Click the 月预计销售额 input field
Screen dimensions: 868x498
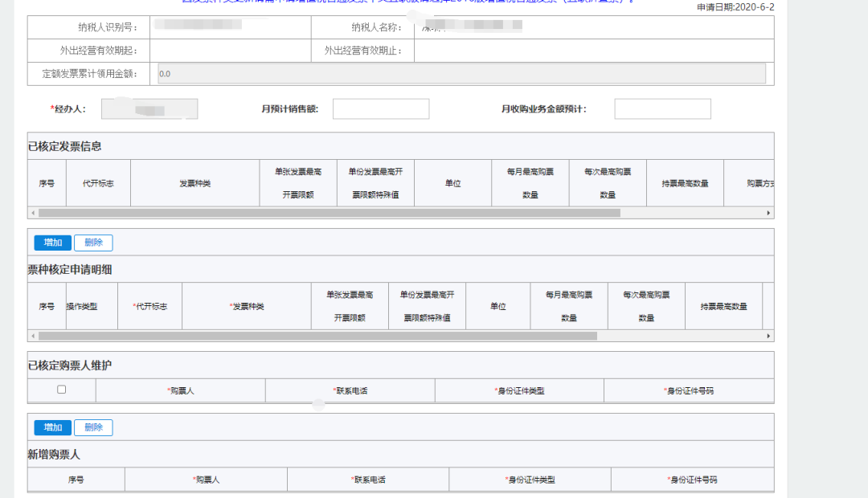click(381, 109)
